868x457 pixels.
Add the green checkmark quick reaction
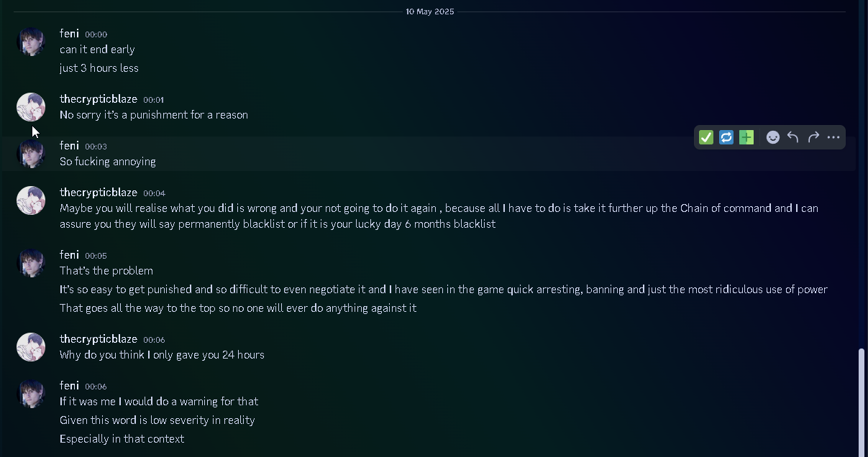706,137
